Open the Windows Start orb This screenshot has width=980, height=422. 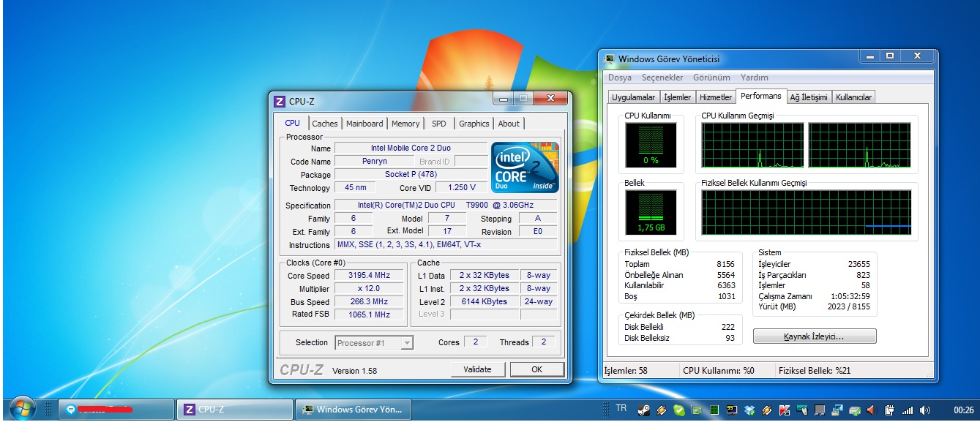click(21, 409)
